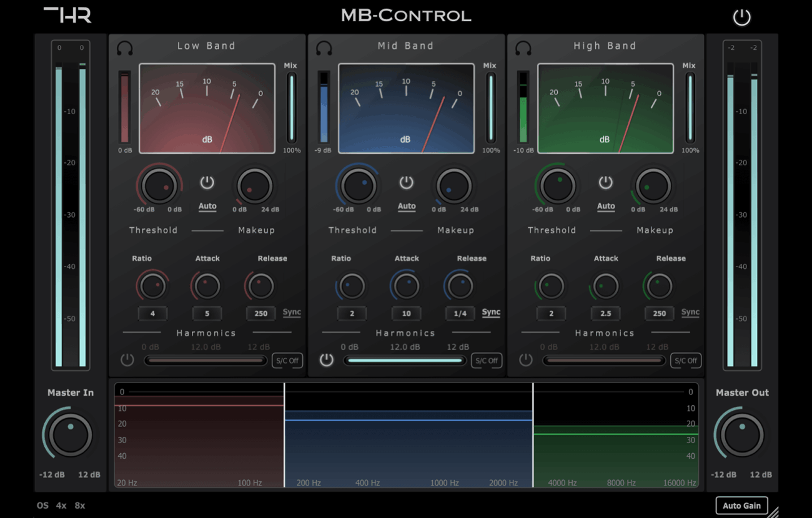Toggle the Mid Band compressor power icon
The width and height of the screenshot is (812, 518).
406,182
